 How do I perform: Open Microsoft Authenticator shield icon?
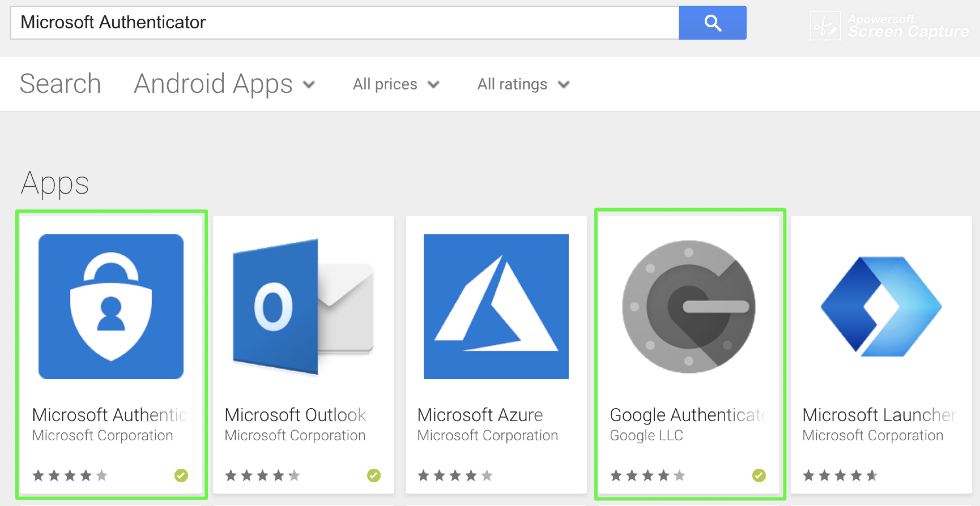click(x=111, y=306)
